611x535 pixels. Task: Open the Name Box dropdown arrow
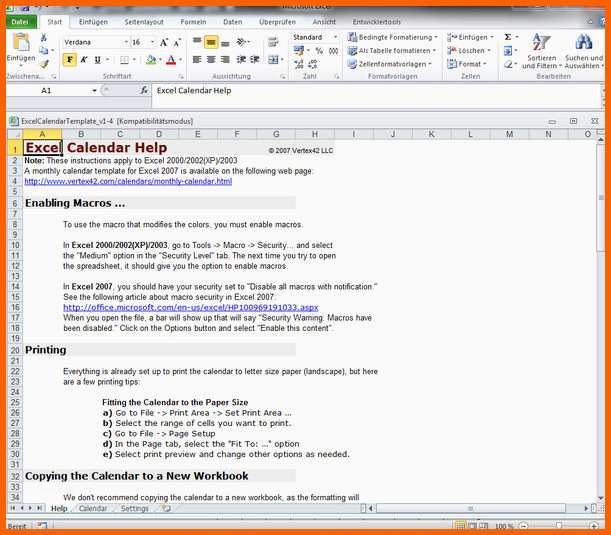pyautogui.click(x=94, y=90)
